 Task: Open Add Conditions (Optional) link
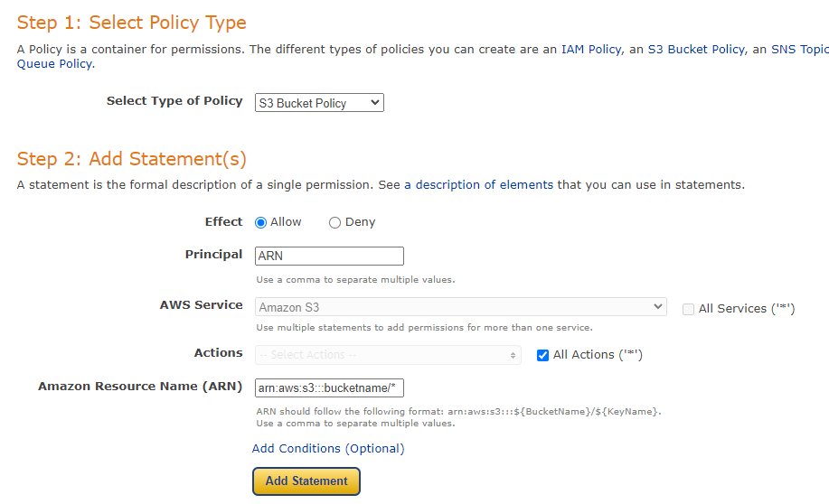tap(328, 448)
